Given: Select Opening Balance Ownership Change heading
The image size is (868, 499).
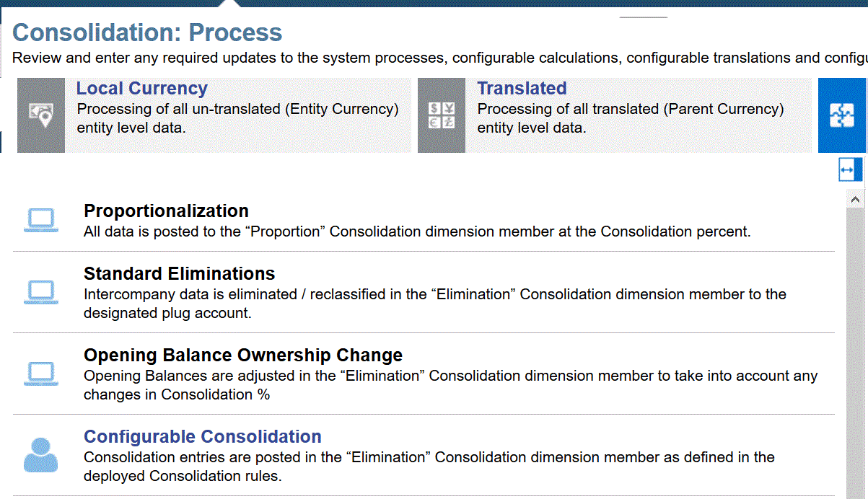Looking at the screenshot, I should (243, 356).
